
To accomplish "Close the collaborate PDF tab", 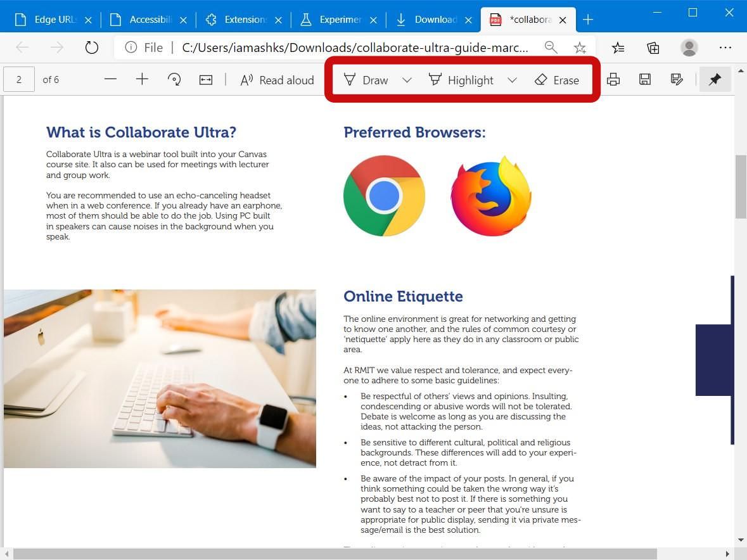I will [x=563, y=20].
